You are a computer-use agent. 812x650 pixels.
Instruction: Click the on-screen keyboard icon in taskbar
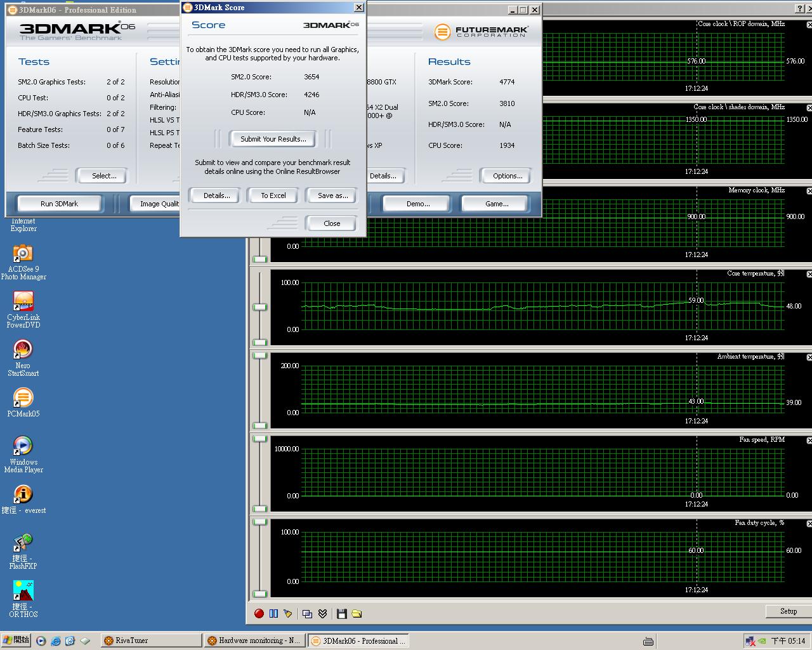tap(648, 641)
